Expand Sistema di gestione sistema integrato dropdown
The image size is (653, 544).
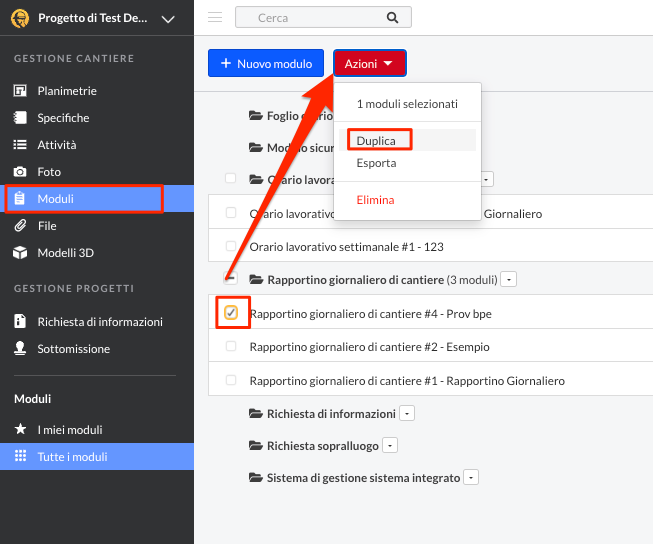point(471,477)
